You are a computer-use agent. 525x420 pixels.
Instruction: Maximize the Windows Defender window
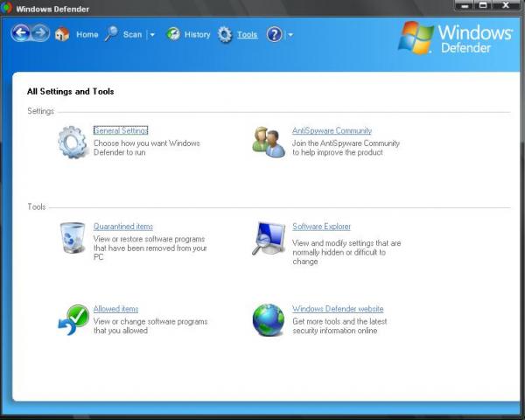483,6
